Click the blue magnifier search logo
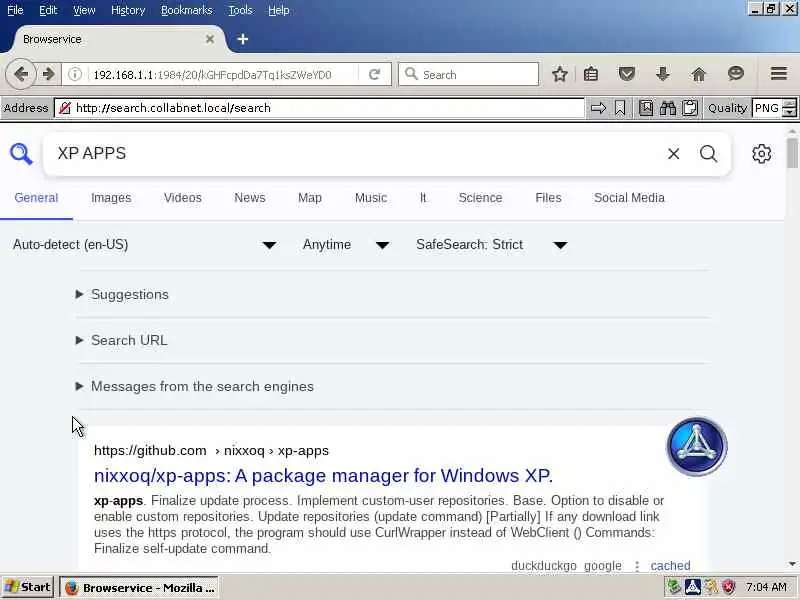Image resolution: width=800 pixels, height=600 pixels. click(x=21, y=154)
